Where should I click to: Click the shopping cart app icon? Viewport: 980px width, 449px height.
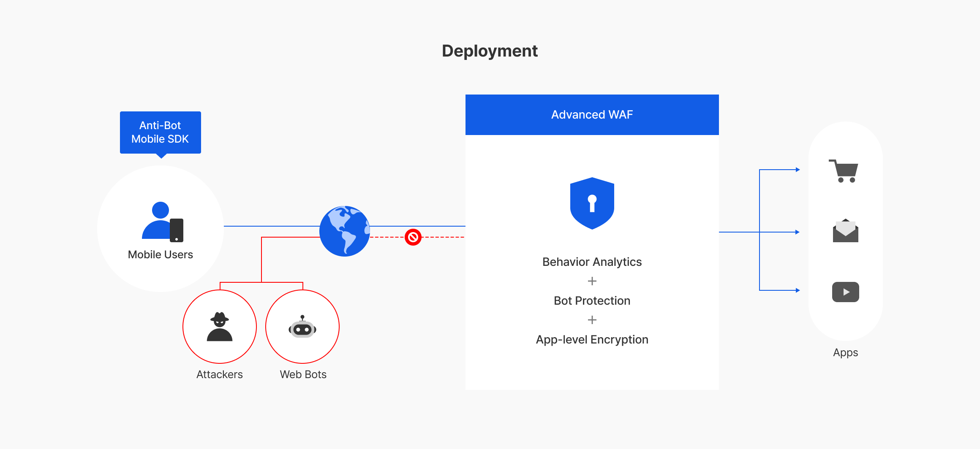pyautogui.click(x=844, y=171)
